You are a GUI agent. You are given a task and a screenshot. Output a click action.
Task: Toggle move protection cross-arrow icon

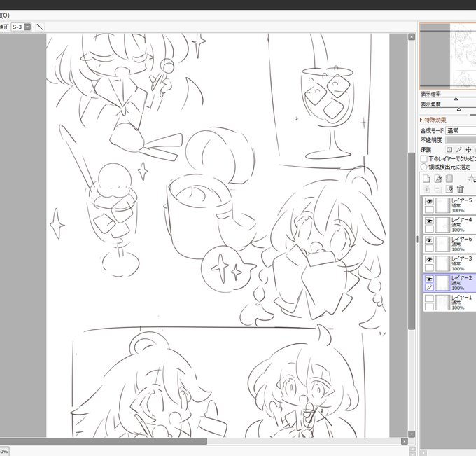coord(468,149)
